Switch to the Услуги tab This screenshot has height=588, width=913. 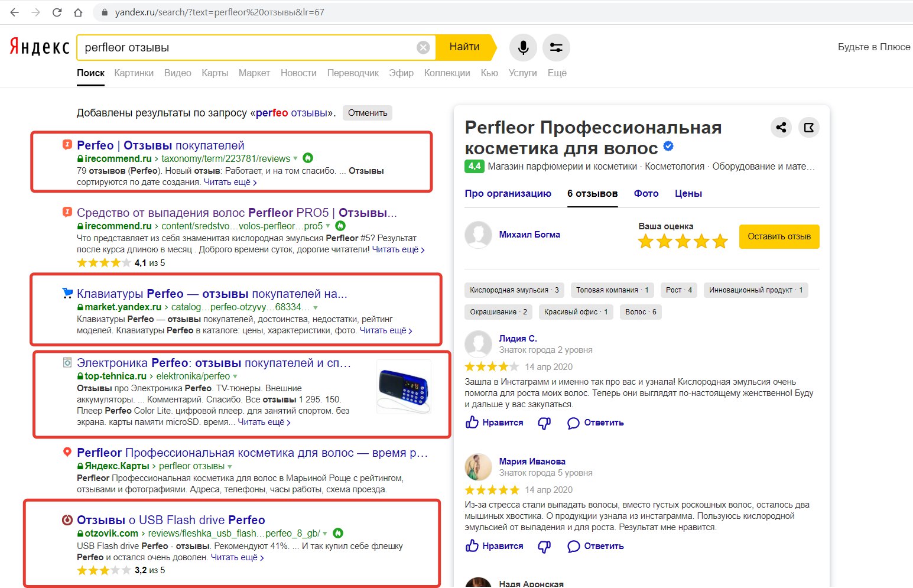point(522,73)
